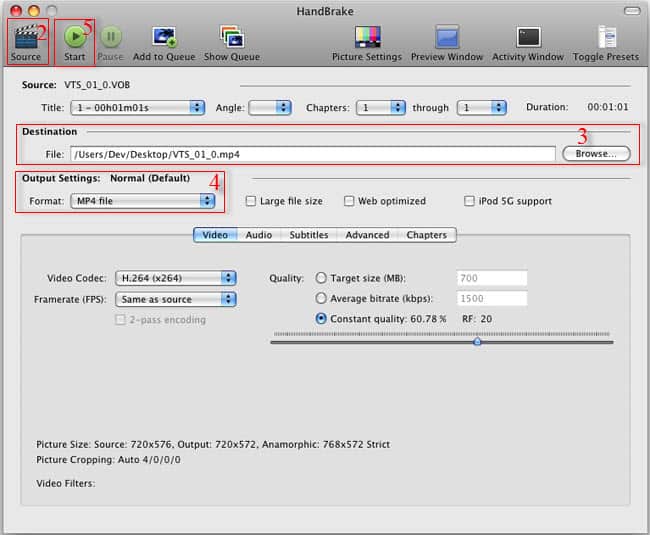Open Picture Settings toolbar icon
Image resolution: width=650 pixels, height=535 pixels.
click(367, 37)
